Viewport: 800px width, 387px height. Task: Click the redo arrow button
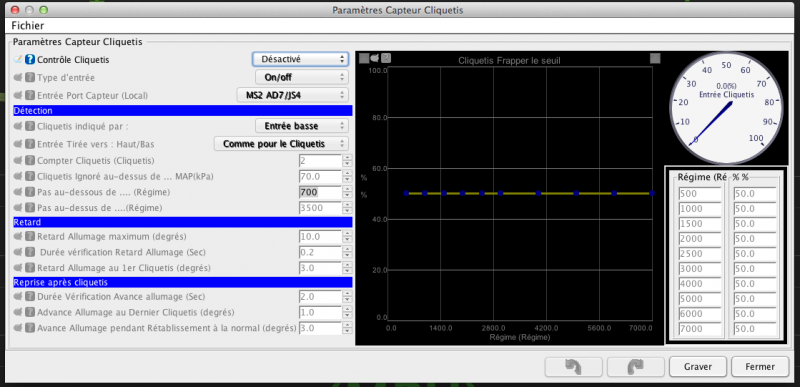tap(636, 367)
